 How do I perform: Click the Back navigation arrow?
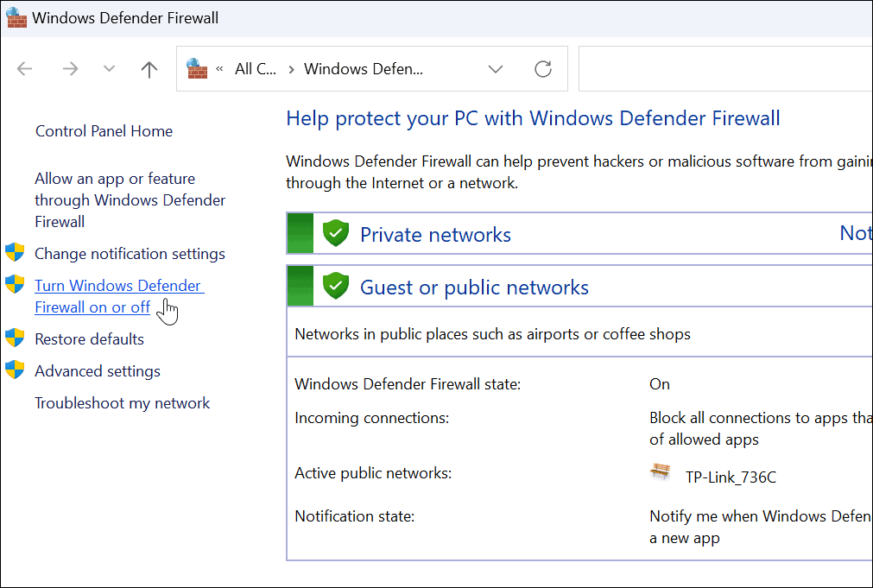[x=24, y=70]
